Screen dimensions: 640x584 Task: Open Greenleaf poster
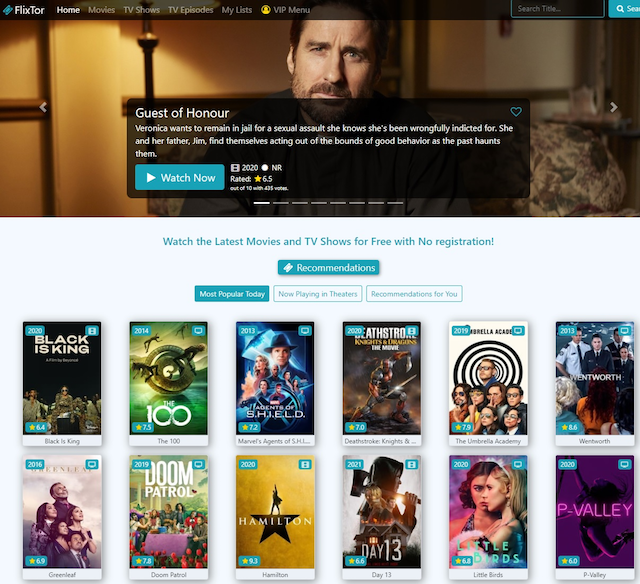tap(62, 512)
